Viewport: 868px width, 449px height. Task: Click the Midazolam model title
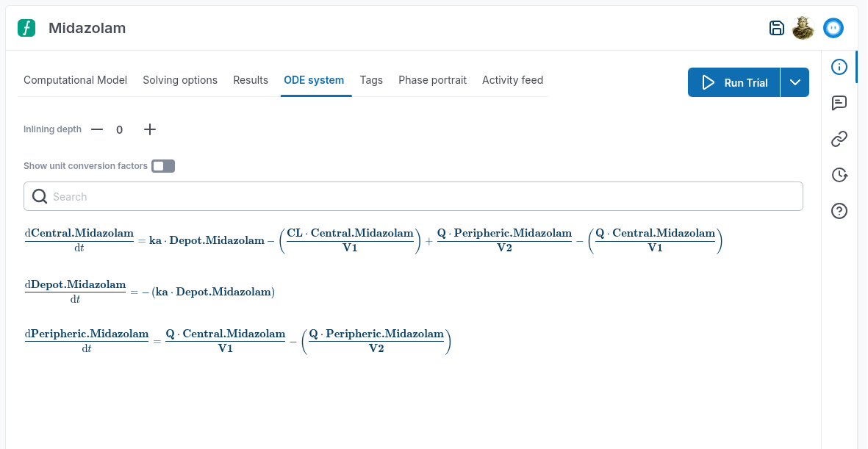coord(87,28)
